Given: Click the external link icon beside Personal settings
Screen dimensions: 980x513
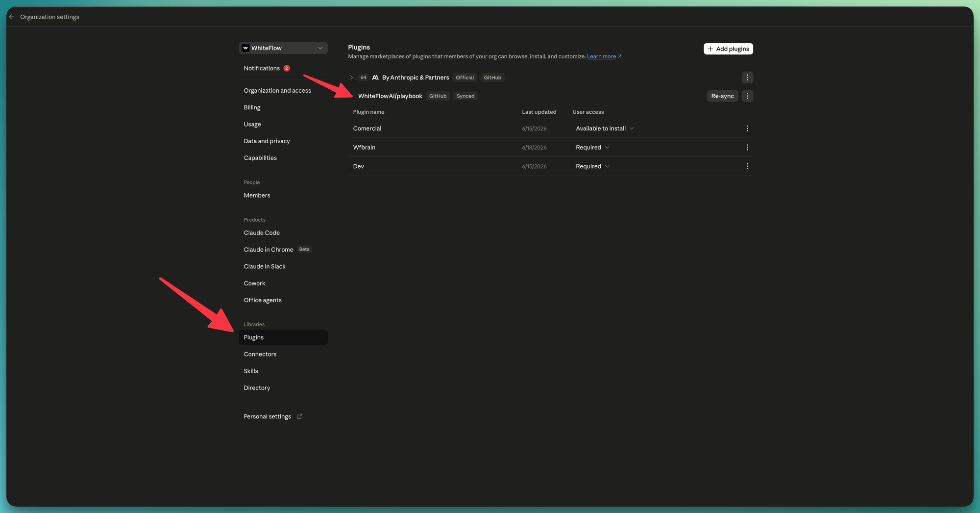Looking at the screenshot, I should (299, 416).
